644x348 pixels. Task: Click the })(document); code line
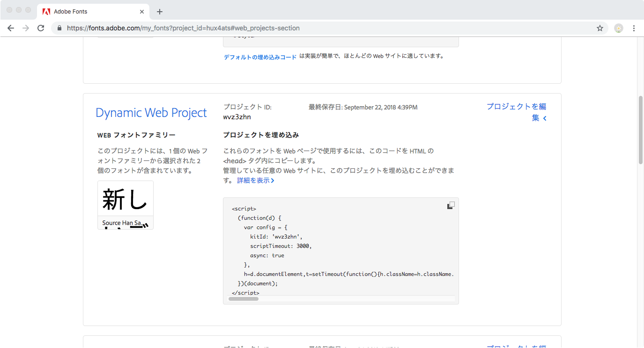258,283
